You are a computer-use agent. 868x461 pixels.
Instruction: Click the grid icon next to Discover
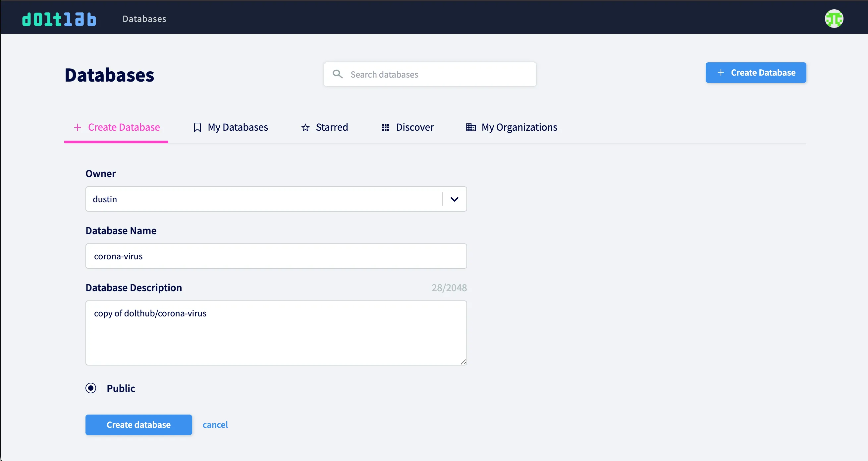point(386,127)
